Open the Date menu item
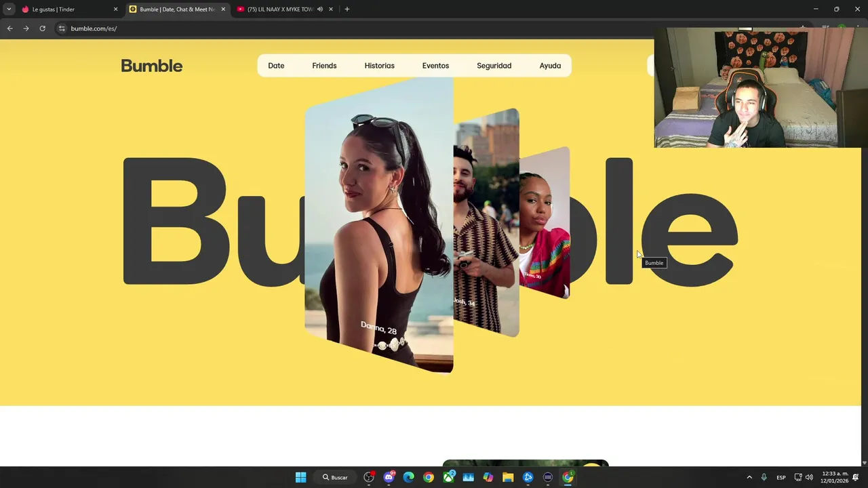868x488 pixels. pos(276,66)
